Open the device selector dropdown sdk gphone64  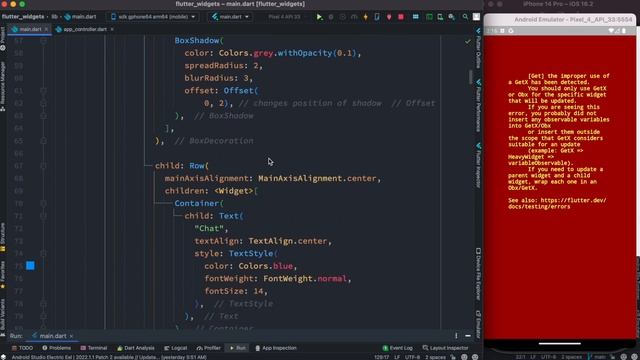[x=153, y=17]
